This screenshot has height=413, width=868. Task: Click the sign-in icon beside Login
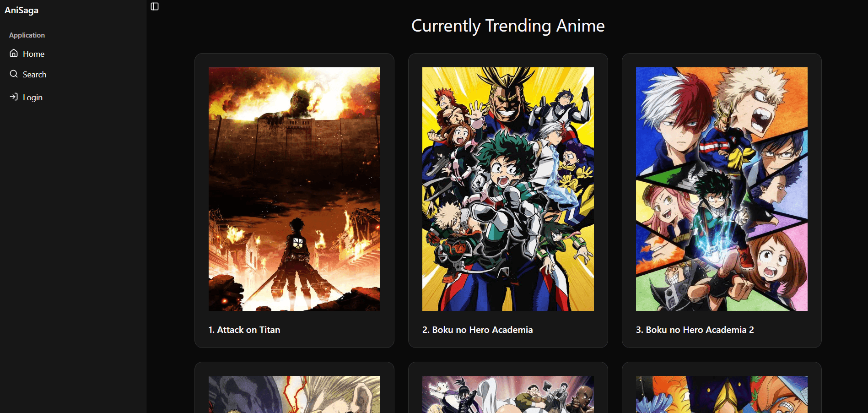[14, 97]
